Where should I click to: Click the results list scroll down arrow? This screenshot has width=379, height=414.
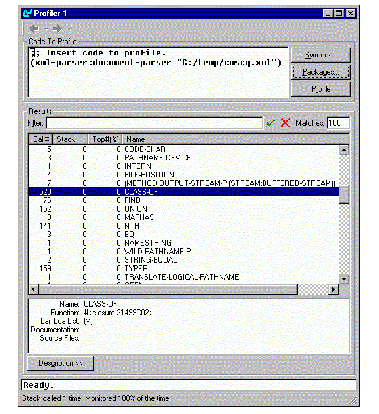pos(344,279)
